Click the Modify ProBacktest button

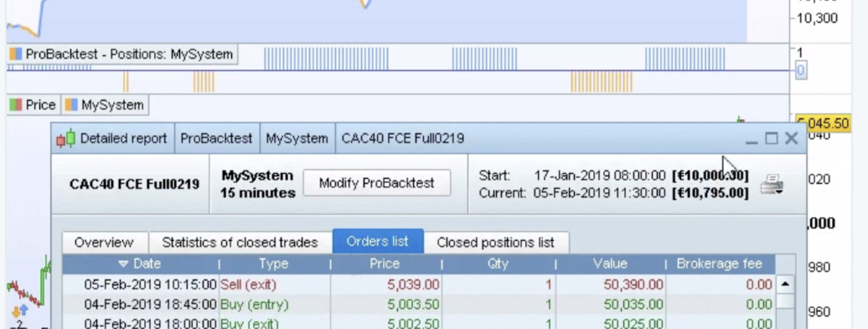coord(377,183)
